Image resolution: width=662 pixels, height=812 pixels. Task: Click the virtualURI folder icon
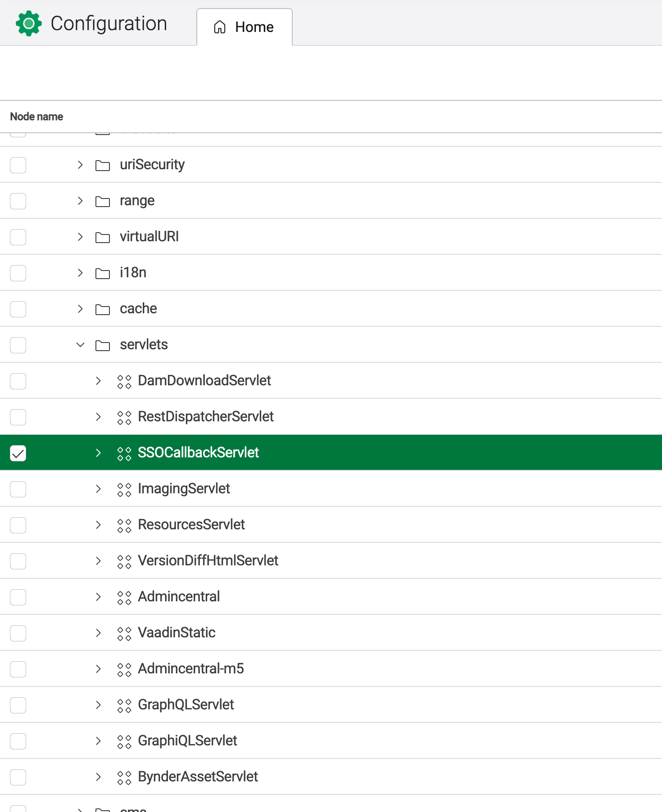point(103,237)
